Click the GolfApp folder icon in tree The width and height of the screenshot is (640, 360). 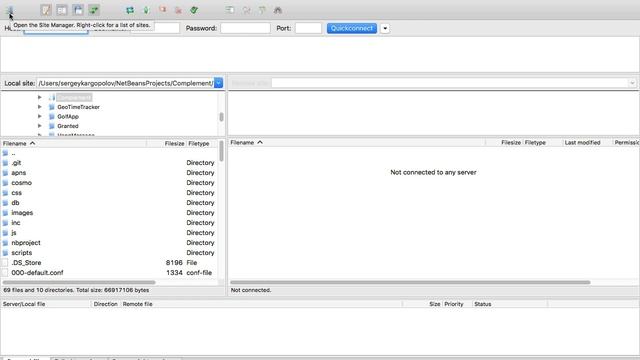tap(52, 117)
